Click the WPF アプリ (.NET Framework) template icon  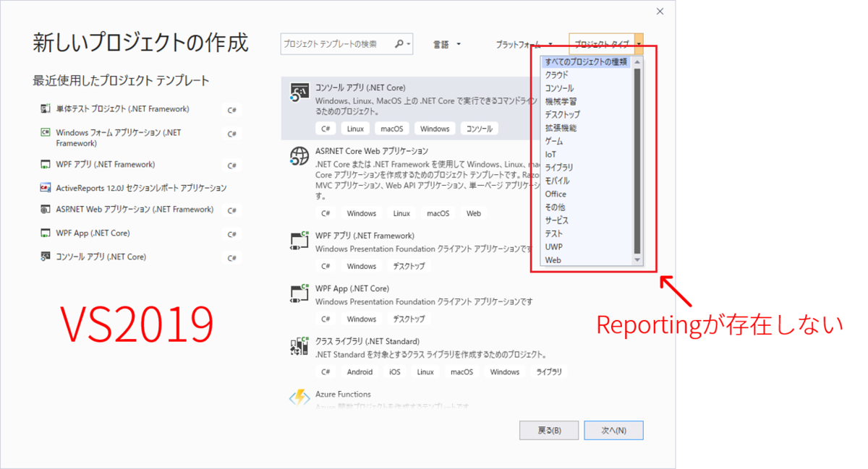point(299,241)
